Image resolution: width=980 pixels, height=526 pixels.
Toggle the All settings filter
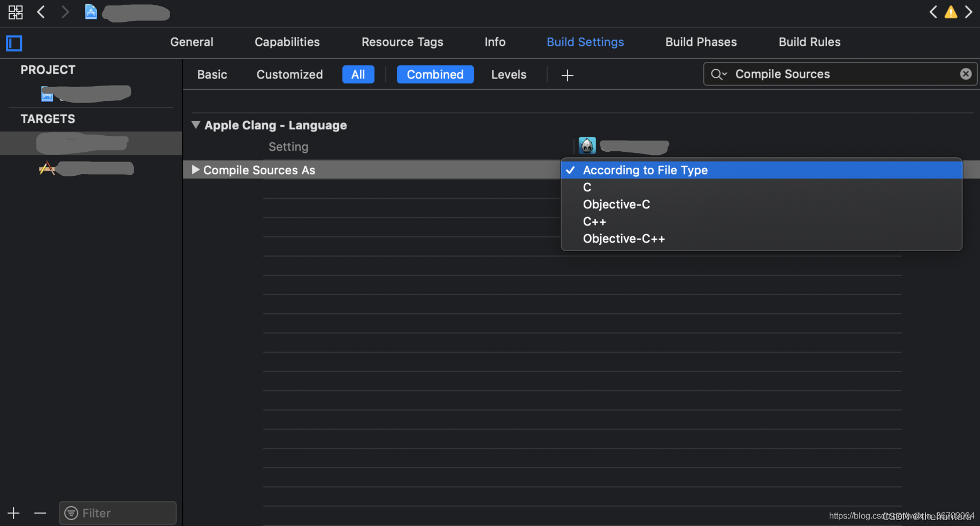[358, 74]
